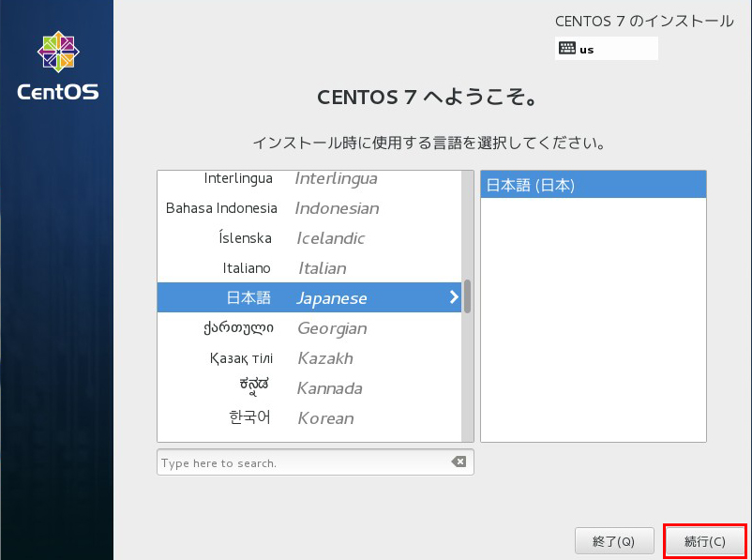752x560 pixels.
Task: Select 한국어 (Korean) language
Action: (x=308, y=418)
